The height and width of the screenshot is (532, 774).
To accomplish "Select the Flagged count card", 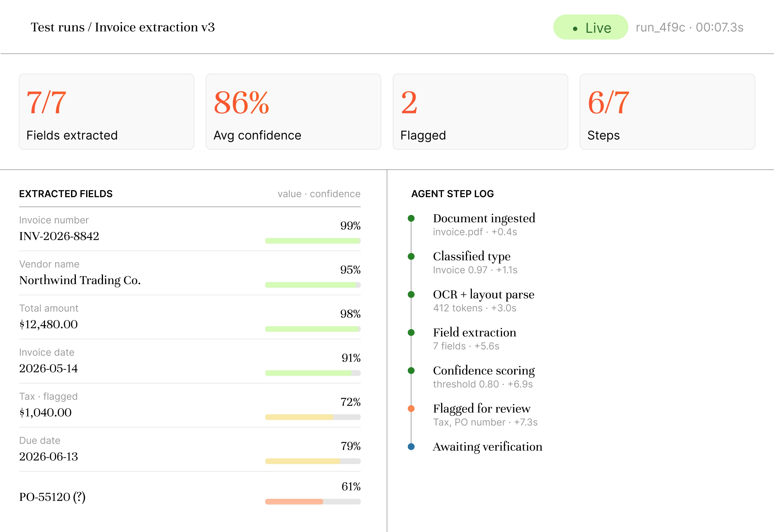I will click(480, 112).
